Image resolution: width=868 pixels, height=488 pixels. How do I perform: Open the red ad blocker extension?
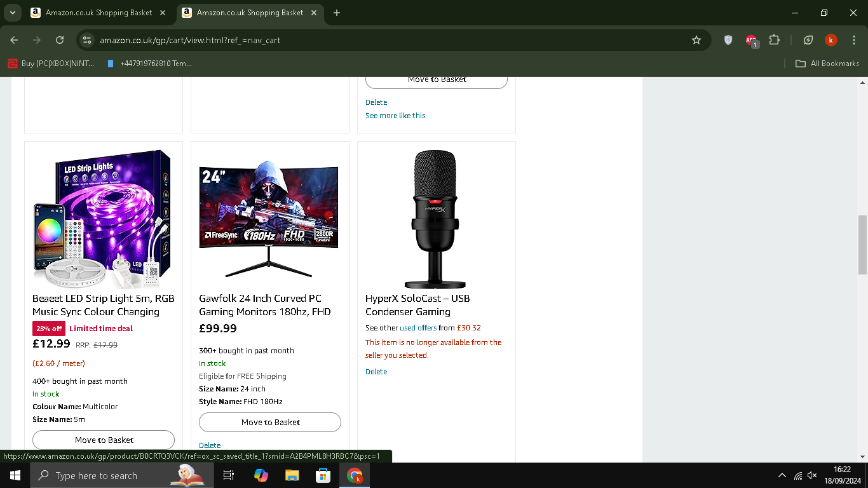751,40
